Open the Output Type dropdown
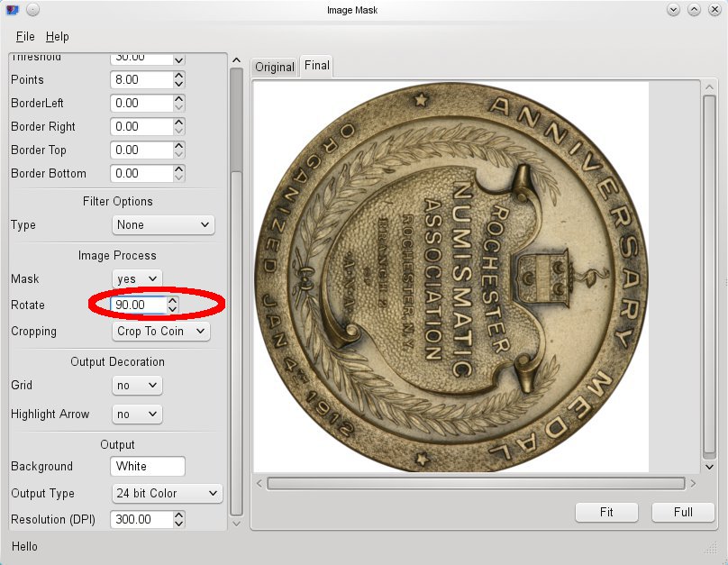Image resolution: width=728 pixels, height=565 pixels. coord(168,493)
